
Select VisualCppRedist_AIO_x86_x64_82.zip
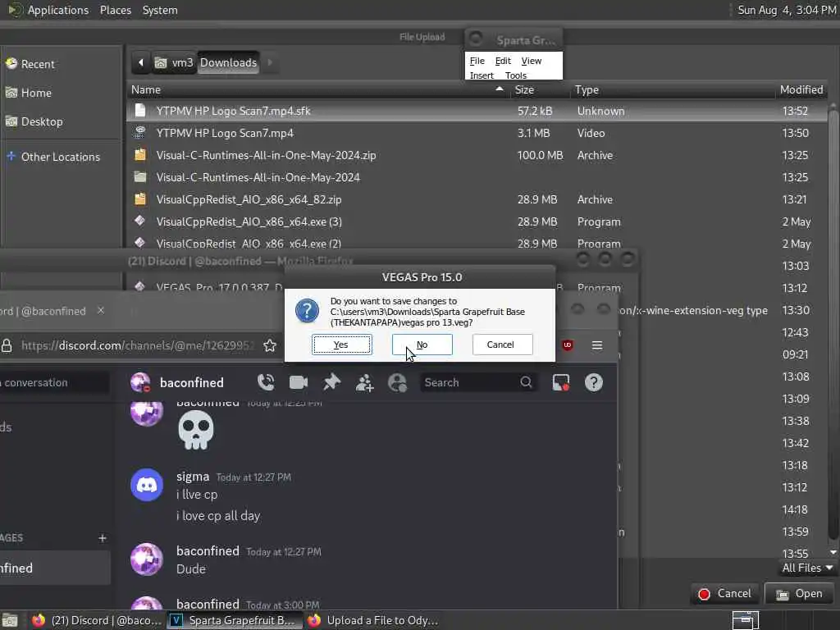[x=477, y=199]
